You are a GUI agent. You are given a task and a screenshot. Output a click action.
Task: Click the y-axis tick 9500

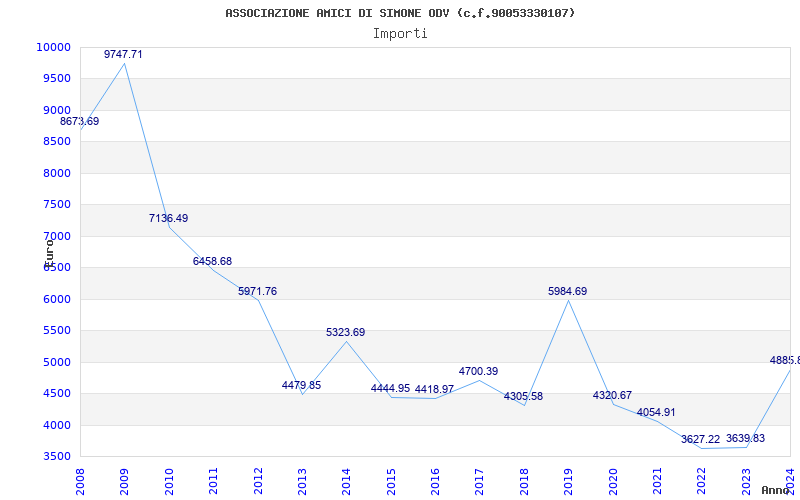click(x=56, y=79)
